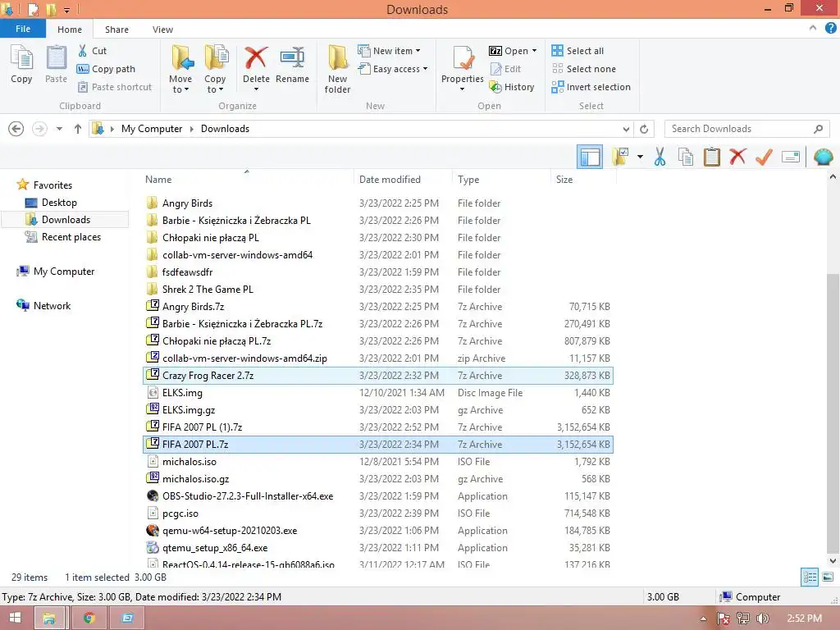
Task: Delete the selected file with the red X
Action: point(256,64)
